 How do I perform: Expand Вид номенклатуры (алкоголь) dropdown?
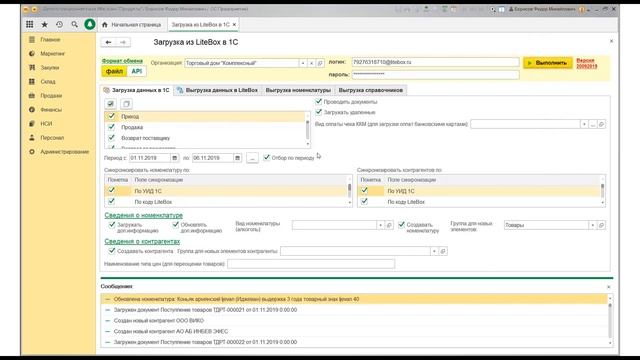[380, 225]
